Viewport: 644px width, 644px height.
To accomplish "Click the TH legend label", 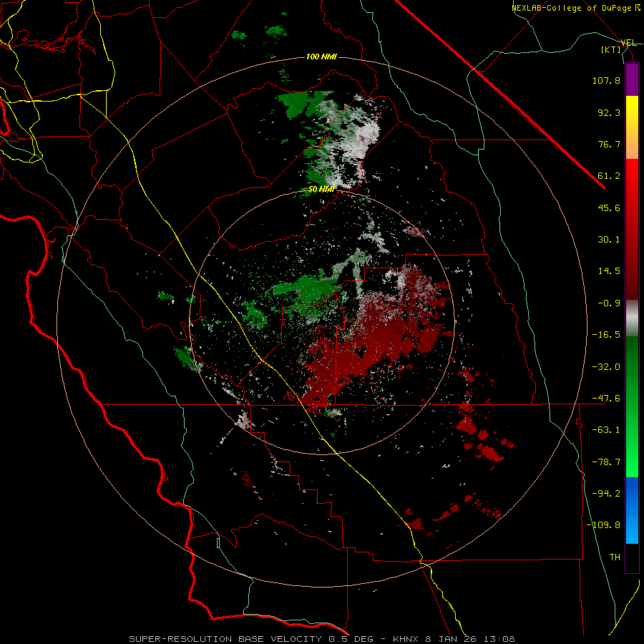I will [x=615, y=557].
